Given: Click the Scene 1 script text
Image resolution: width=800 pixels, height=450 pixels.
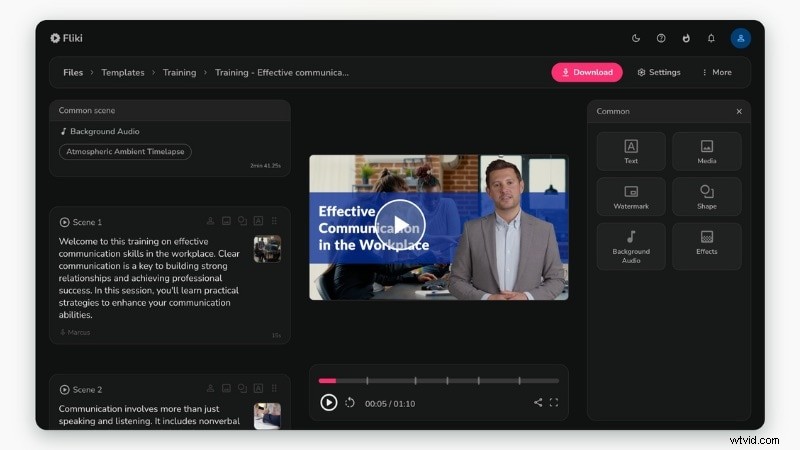Looking at the screenshot, I should (149, 278).
